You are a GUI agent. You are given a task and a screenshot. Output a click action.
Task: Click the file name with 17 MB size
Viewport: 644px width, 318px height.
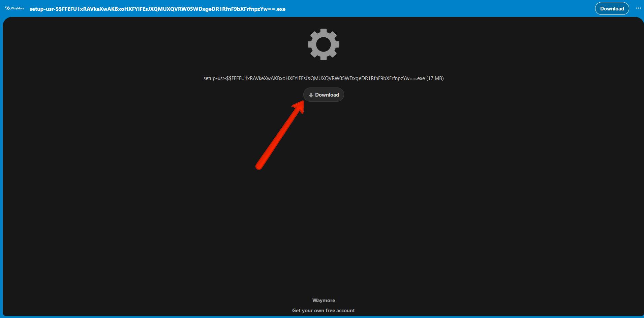coord(324,78)
